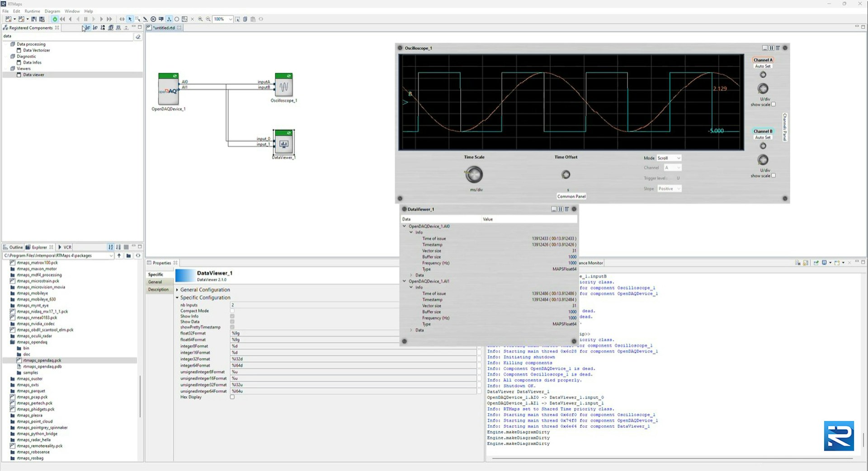
Task: Open the Slope Positive dropdown
Action: pyautogui.click(x=669, y=188)
